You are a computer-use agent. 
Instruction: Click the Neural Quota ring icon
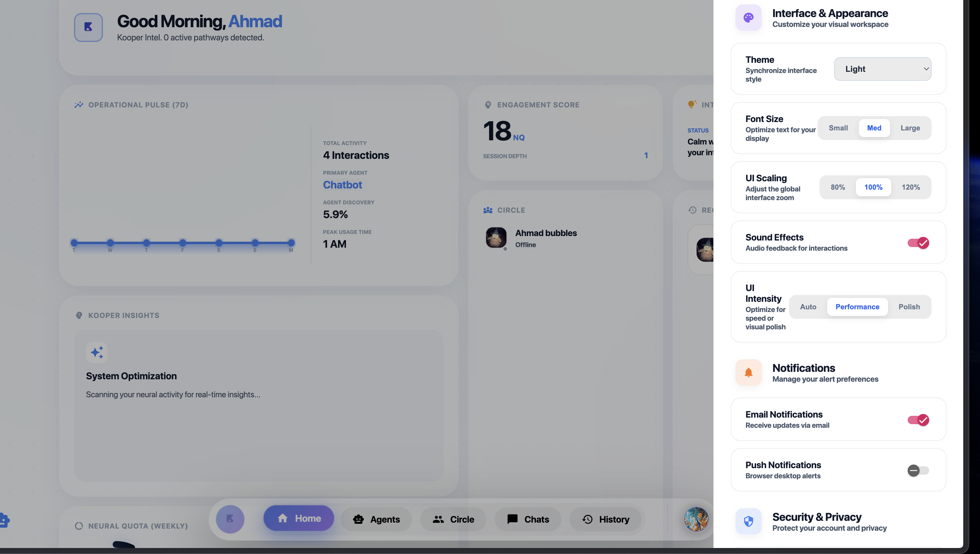[79, 526]
